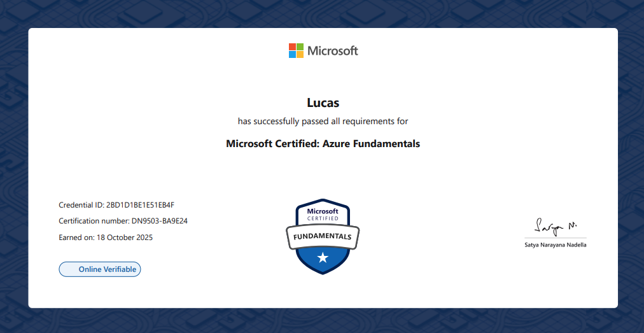
Task: Click the Credential ID 2BD1D1BE1E51EB4F text
Action: pos(116,205)
